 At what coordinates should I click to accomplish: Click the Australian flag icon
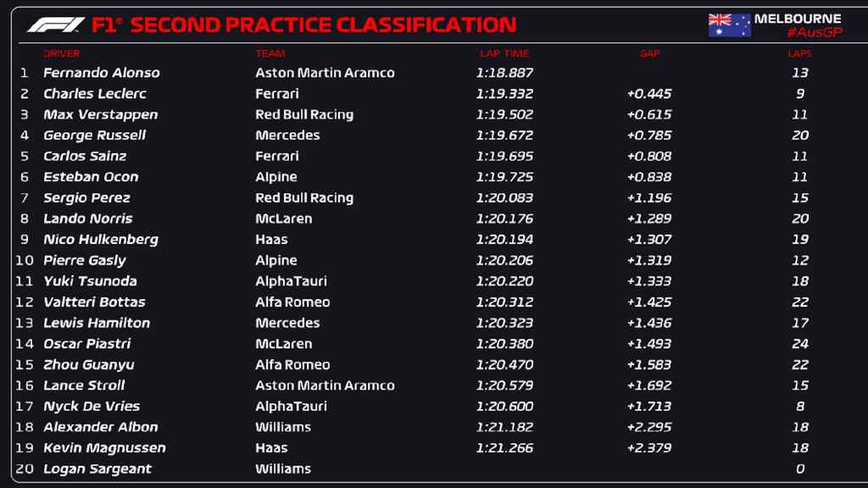click(730, 25)
